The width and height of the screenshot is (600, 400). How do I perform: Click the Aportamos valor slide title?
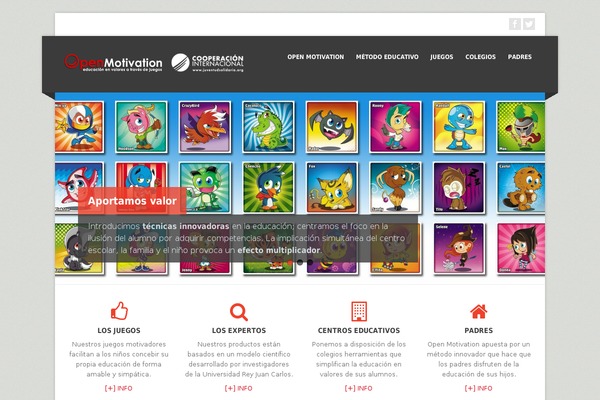tap(132, 201)
